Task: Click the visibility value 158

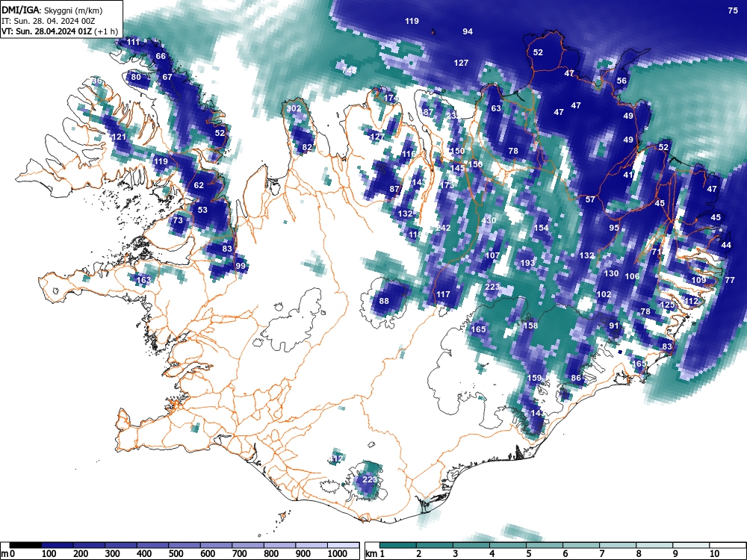Action: 530,326
